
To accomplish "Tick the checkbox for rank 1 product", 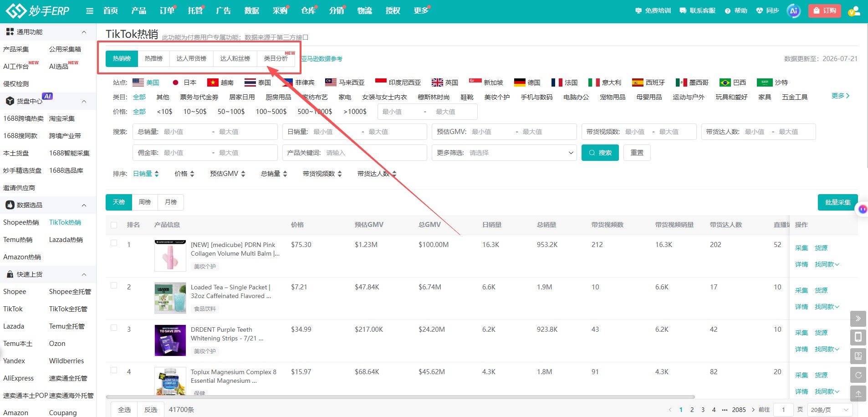I will [x=114, y=243].
